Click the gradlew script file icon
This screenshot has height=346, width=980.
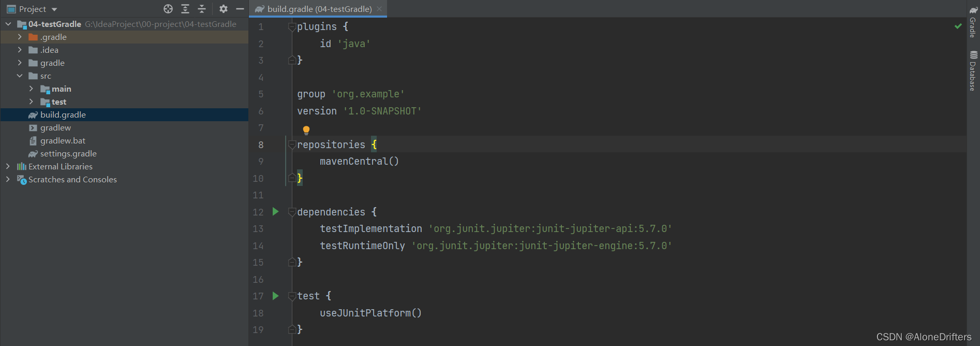[33, 128]
